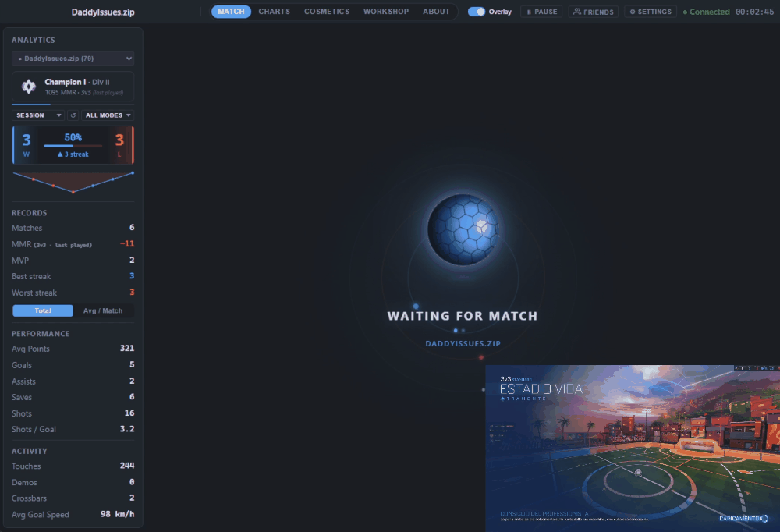Click the Estadio Vida game preview thumbnail
Viewport: 780px width, 532px height.
pos(633,448)
